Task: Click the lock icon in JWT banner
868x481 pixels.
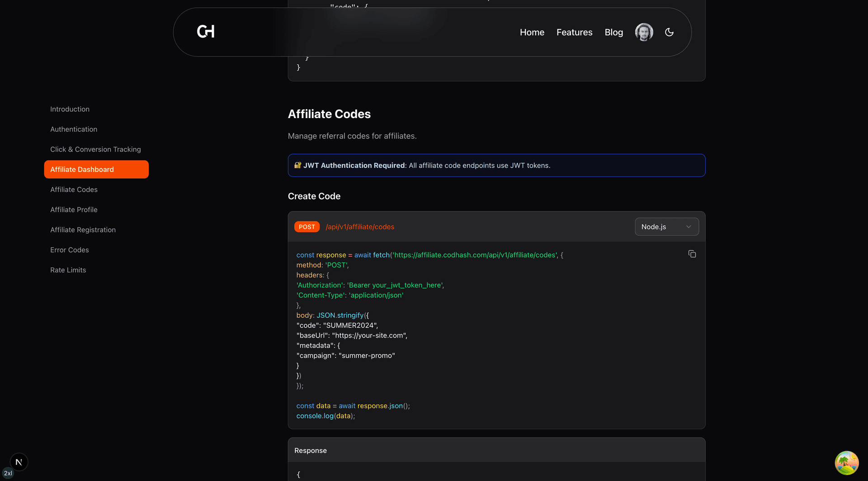Action: 298,165
